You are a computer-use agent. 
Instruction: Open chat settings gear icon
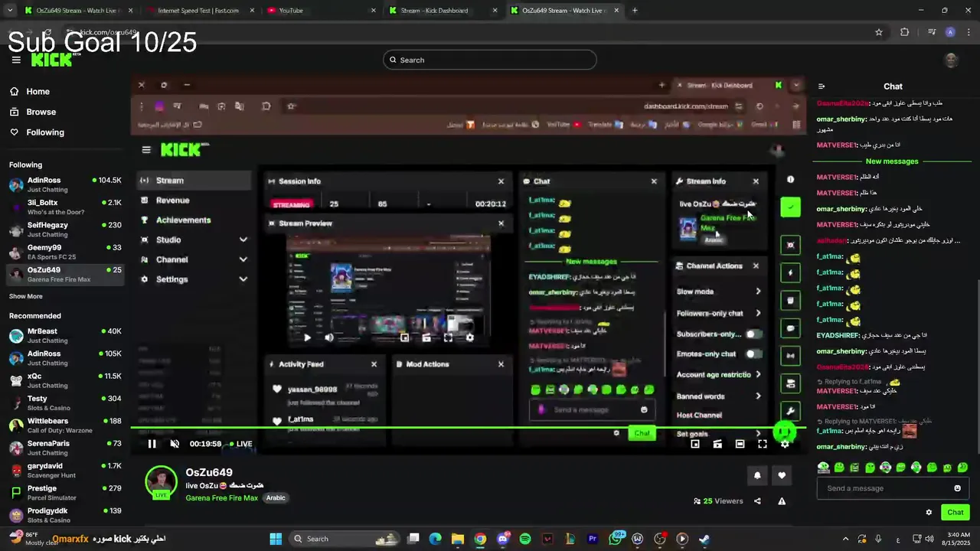tap(929, 513)
